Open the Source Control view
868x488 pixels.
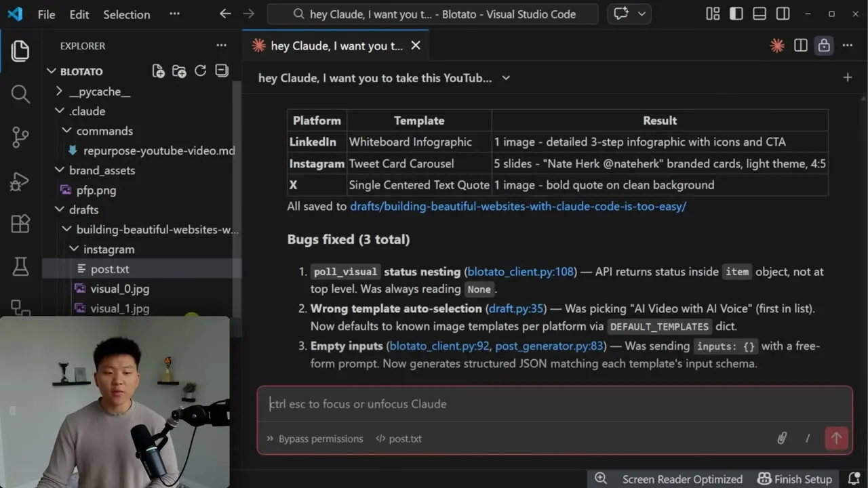20,138
